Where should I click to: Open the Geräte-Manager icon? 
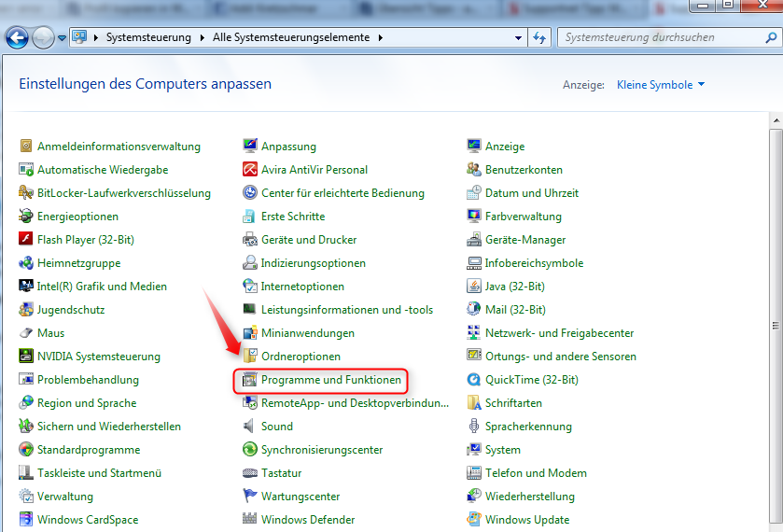[x=475, y=240]
